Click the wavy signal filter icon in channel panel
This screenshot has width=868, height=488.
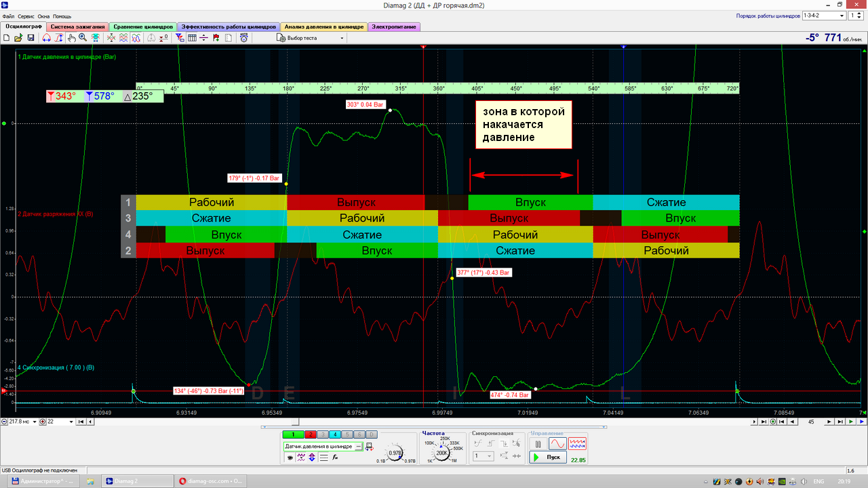301,457
